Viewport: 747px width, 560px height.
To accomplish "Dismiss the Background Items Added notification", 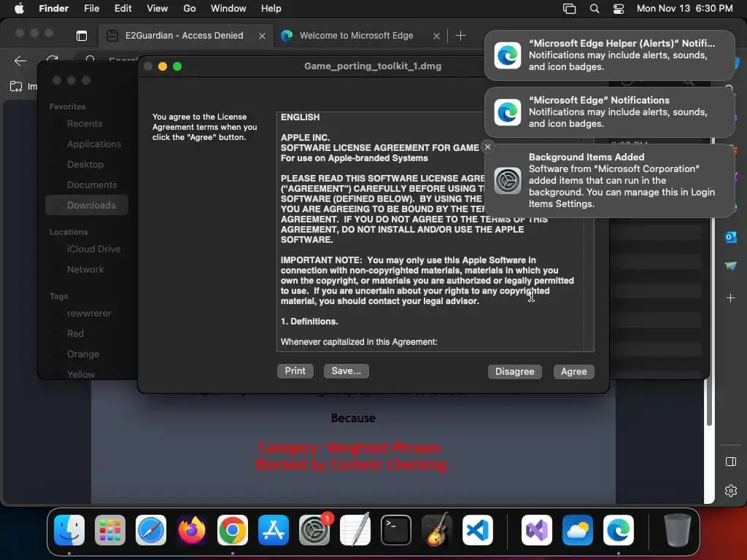I will [x=487, y=147].
